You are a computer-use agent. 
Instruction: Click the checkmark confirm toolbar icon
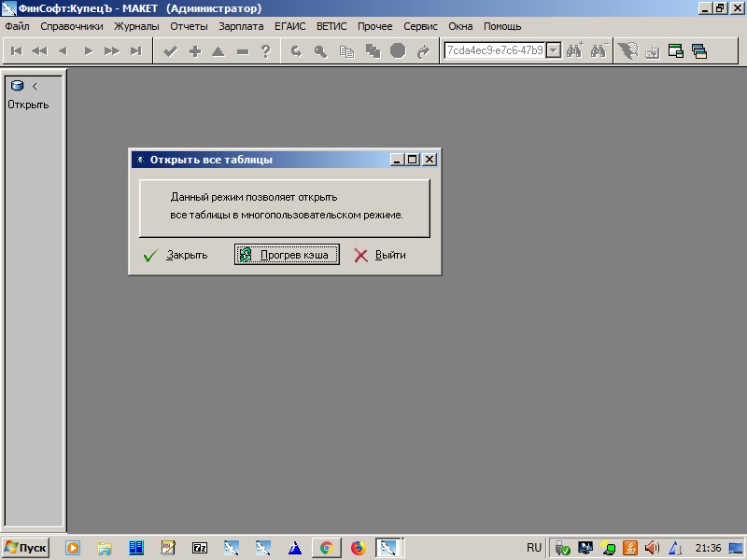[x=170, y=51]
